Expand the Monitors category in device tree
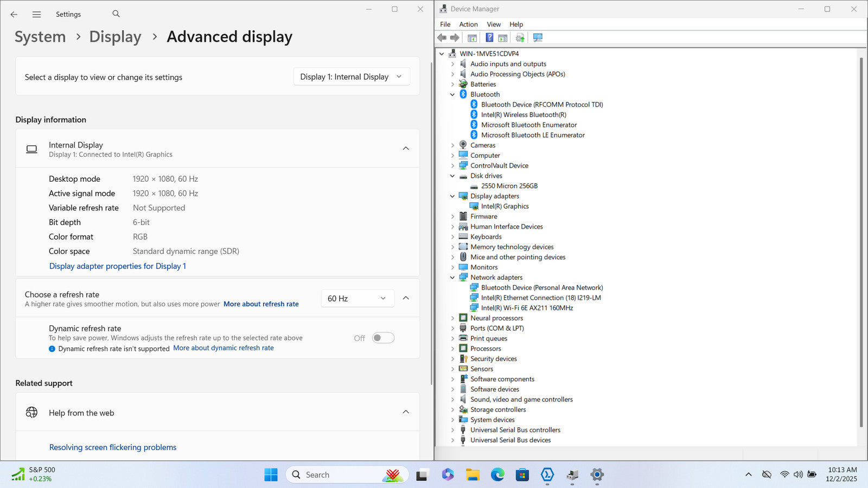The image size is (868, 488). click(452, 267)
